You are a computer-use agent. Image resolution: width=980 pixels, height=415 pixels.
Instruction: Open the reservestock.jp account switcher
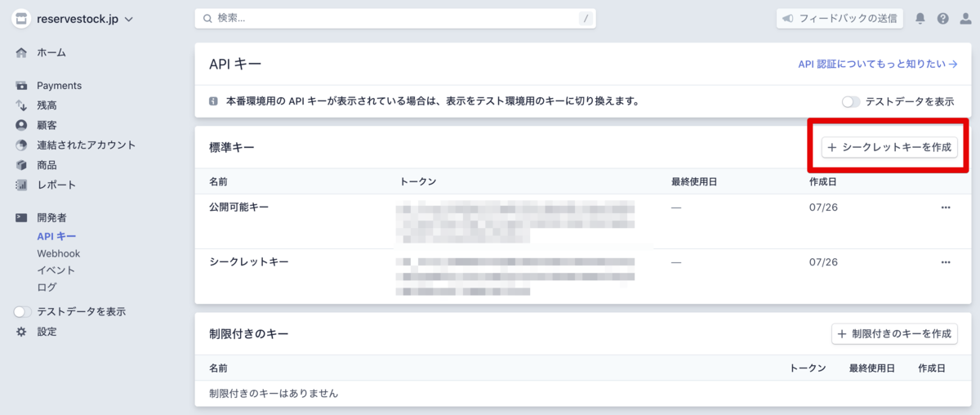(73, 19)
